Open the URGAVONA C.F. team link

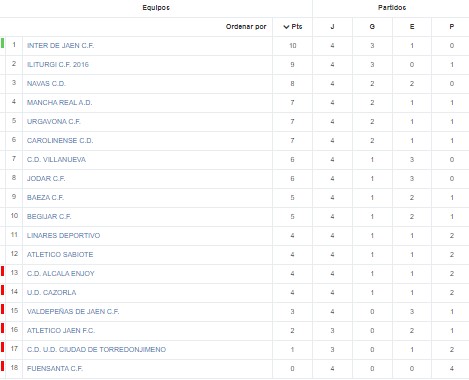click(54, 122)
